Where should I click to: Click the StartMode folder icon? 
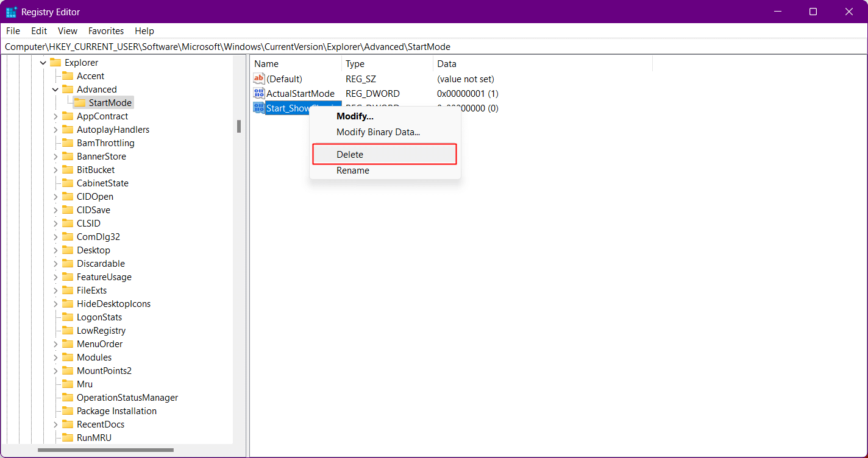(x=80, y=103)
